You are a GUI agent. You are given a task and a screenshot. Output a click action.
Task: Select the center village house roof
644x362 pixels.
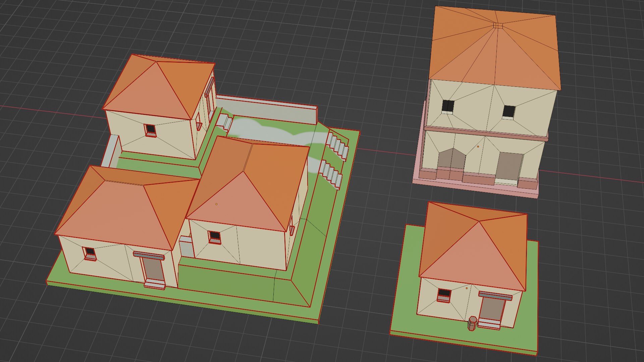[x=248, y=184]
